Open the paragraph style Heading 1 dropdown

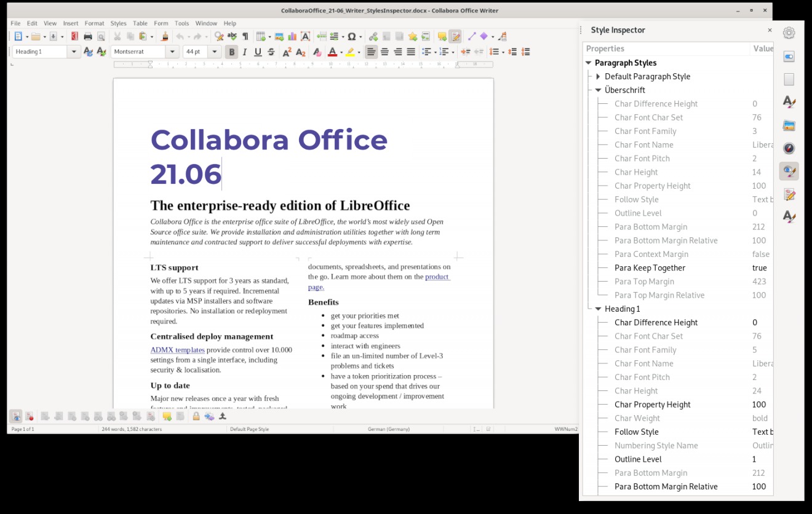click(74, 52)
